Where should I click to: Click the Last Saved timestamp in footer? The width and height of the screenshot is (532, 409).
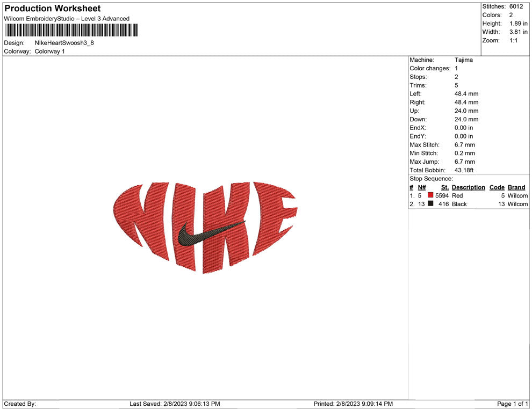point(175,404)
